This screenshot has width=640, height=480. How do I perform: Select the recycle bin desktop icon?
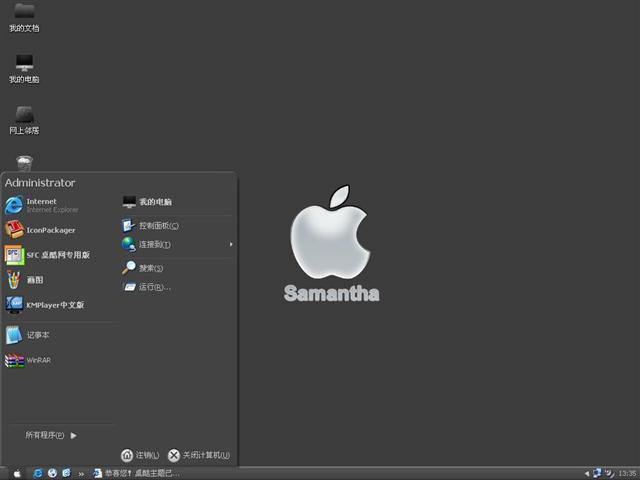tap(24, 163)
